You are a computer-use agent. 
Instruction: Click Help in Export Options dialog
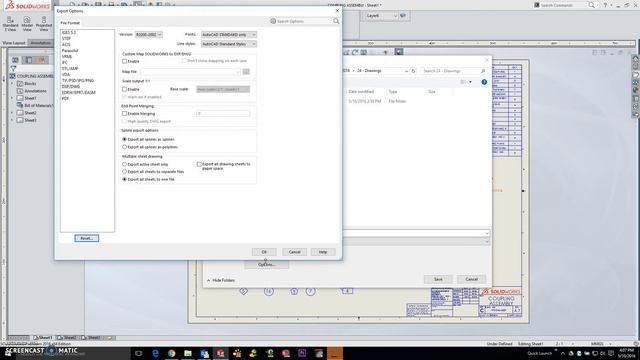click(x=323, y=252)
